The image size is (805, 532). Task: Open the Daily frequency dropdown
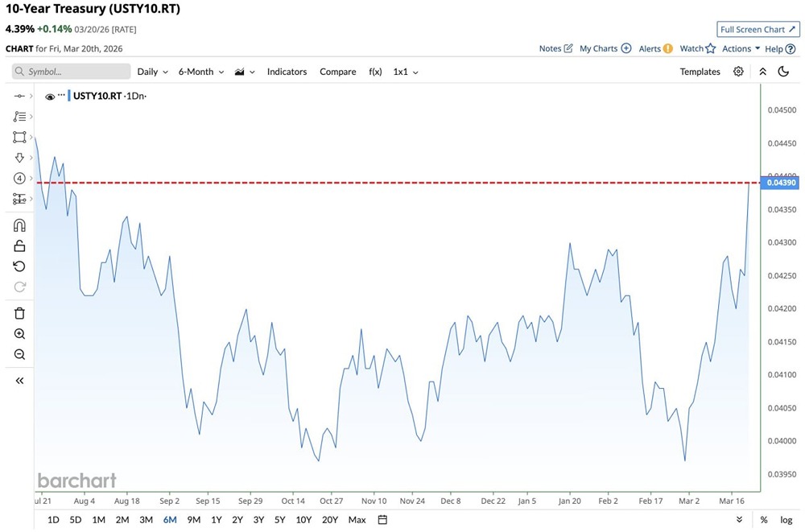coord(152,72)
